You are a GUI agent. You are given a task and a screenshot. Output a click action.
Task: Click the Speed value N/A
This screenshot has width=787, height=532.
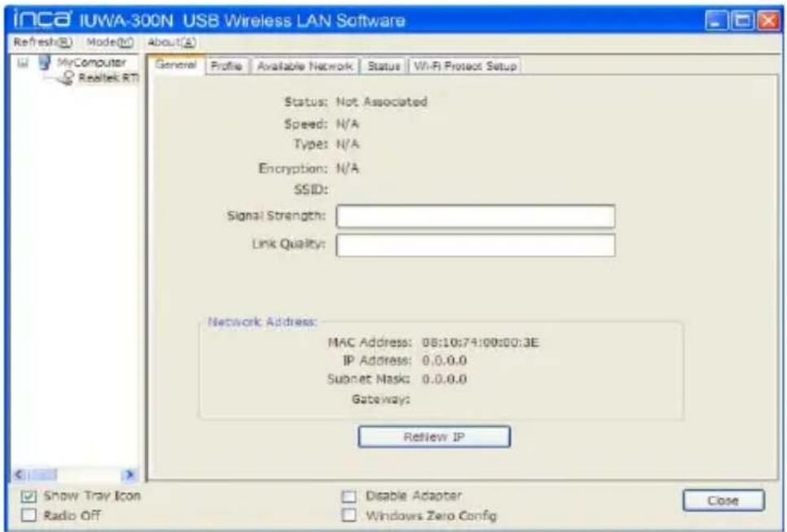[x=348, y=124]
